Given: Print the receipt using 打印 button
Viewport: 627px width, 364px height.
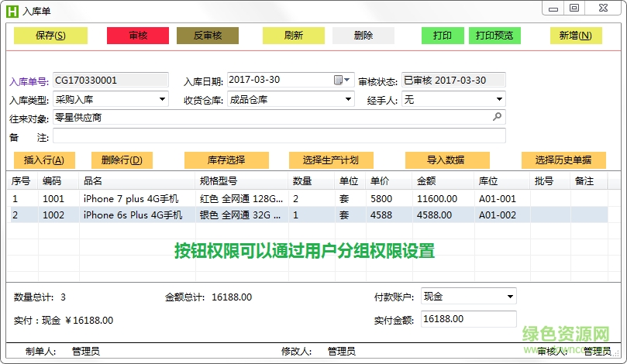Looking at the screenshot, I should [443, 36].
